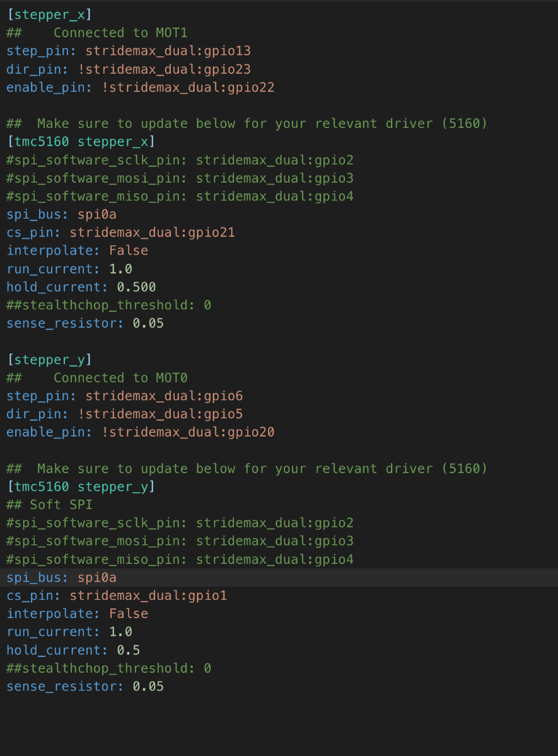This screenshot has height=756, width=558.
Task: Click the [tmc5160 stepper_x] section header
Action: pos(81,142)
